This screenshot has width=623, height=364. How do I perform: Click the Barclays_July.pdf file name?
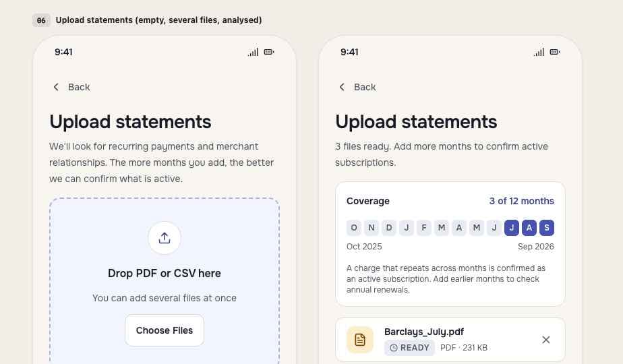[x=424, y=332]
